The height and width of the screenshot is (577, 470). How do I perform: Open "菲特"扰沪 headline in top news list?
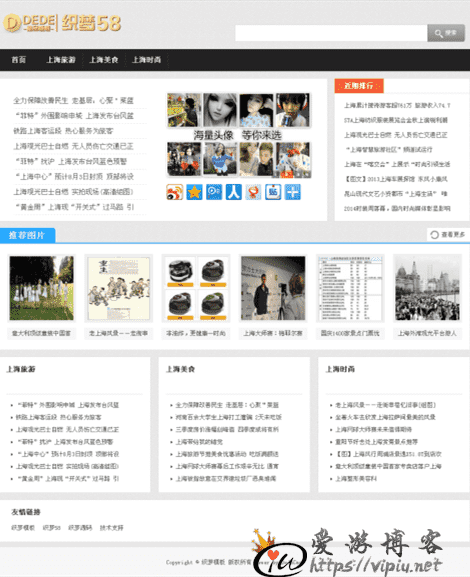pos(71,162)
